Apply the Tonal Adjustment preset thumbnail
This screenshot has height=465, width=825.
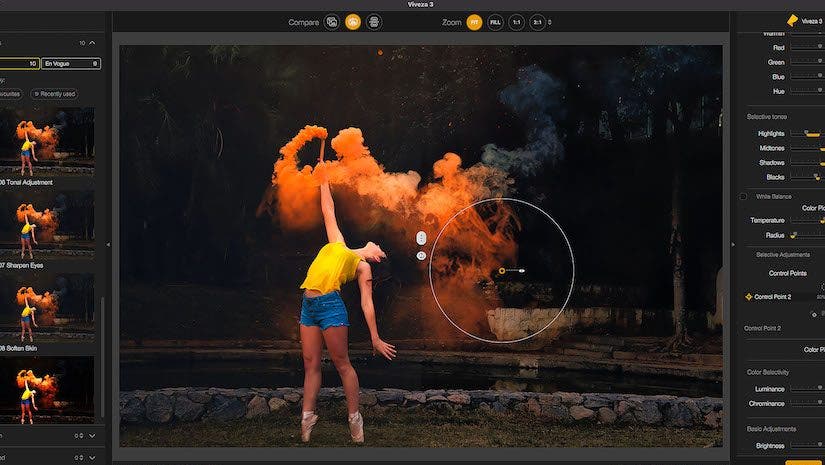tap(47, 142)
